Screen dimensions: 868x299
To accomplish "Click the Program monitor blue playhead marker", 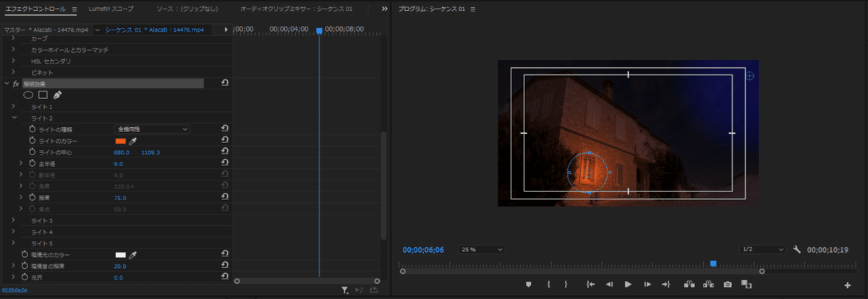I will pyautogui.click(x=714, y=264).
